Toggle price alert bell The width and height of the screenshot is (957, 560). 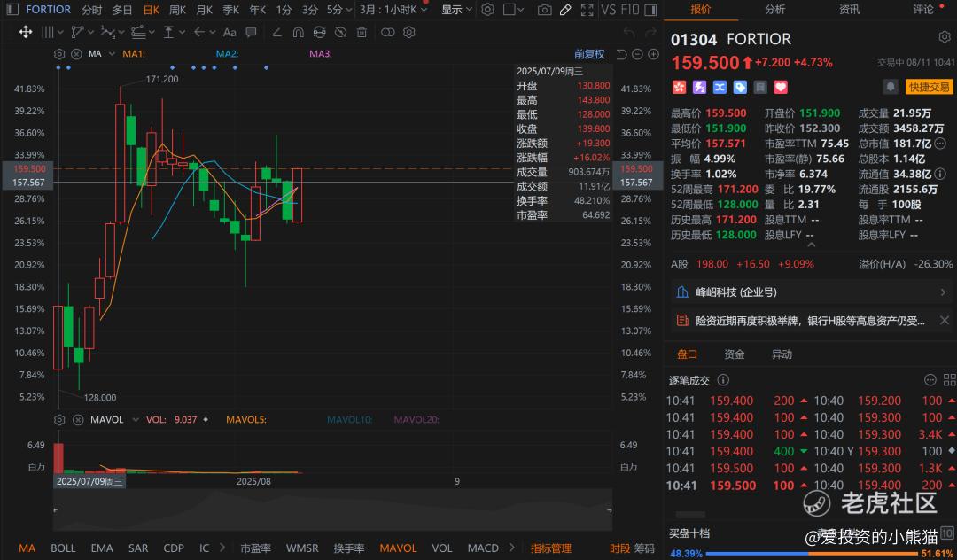891,87
